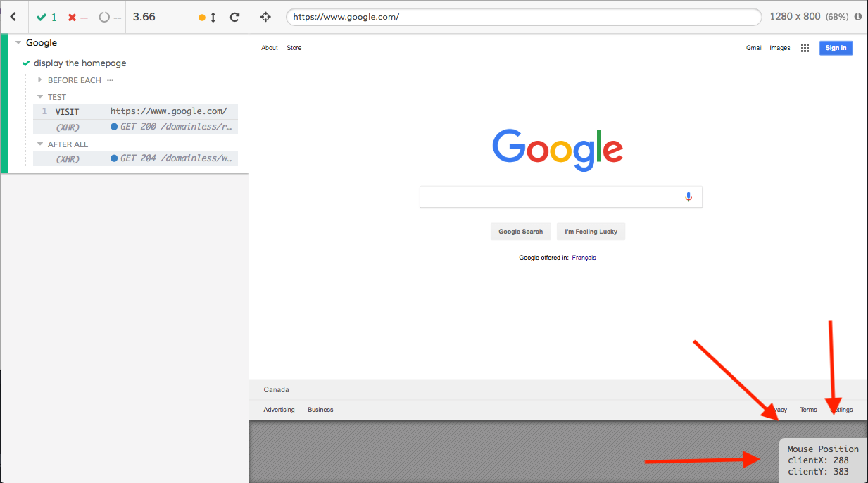Open Gmail link
Image resolution: width=868 pixels, height=483 pixels.
(x=754, y=48)
